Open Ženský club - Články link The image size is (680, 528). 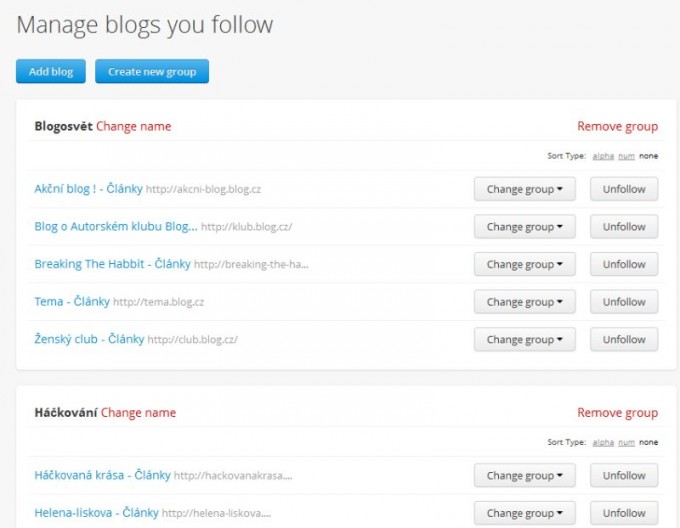click(89, 339)
